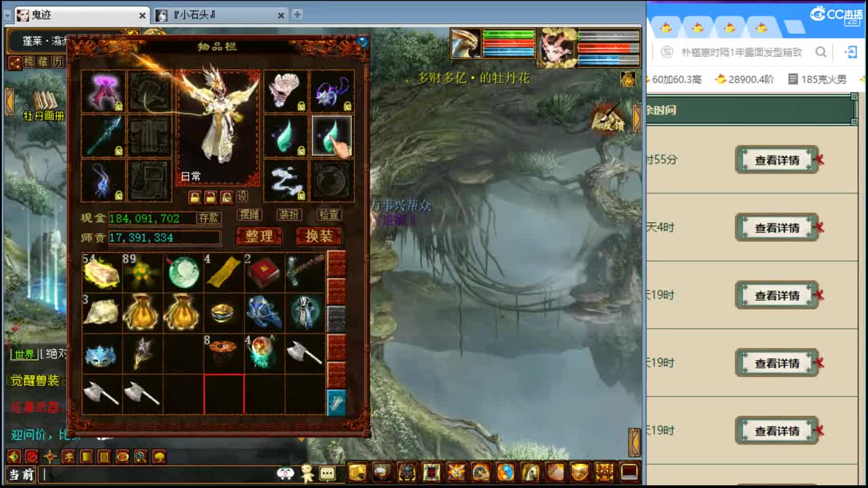Click the 存款 deposit button
Image resolution: width=868 pixels, height=488 pixels.
pos(208,218)
